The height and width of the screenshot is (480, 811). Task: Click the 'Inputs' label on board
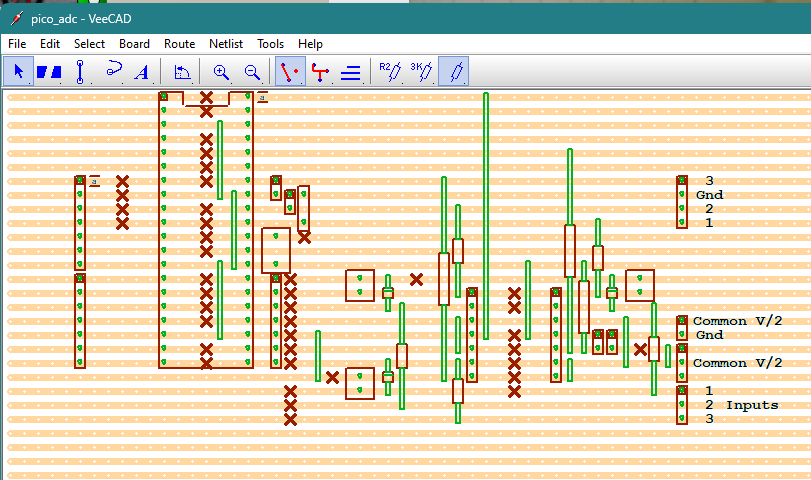[751, 405]
